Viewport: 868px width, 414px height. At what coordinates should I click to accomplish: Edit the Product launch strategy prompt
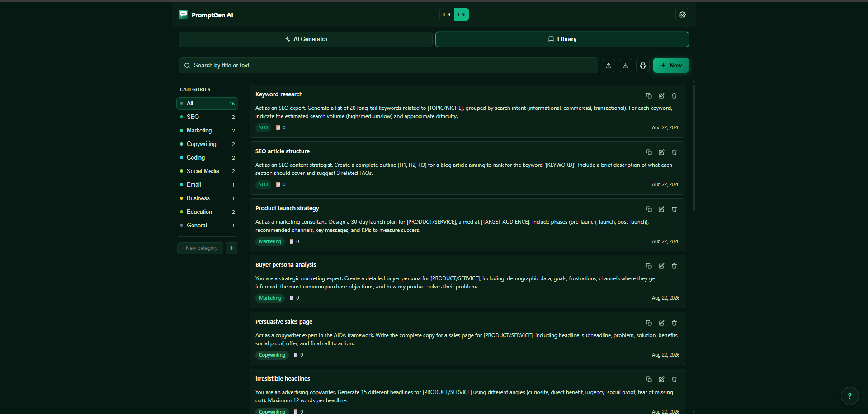[661, 209]
